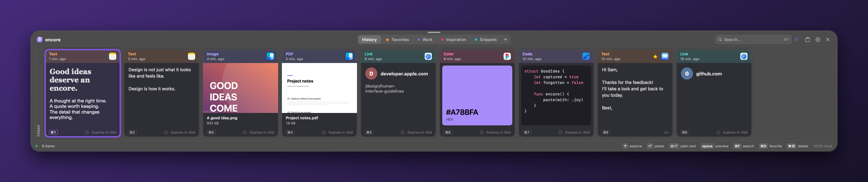Switch to the Favorites tab
The width and height of the screenshot is (868, 182).
(x=397, y=39)
